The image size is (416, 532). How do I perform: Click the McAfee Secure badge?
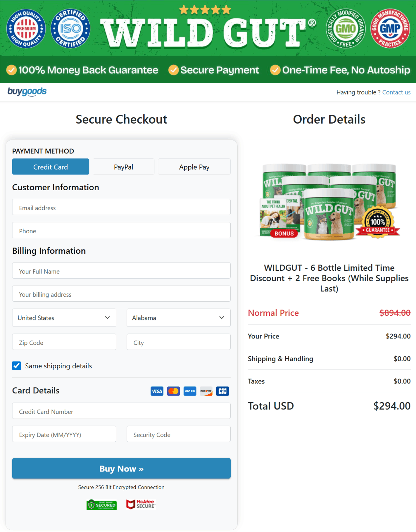click(141, 504)
